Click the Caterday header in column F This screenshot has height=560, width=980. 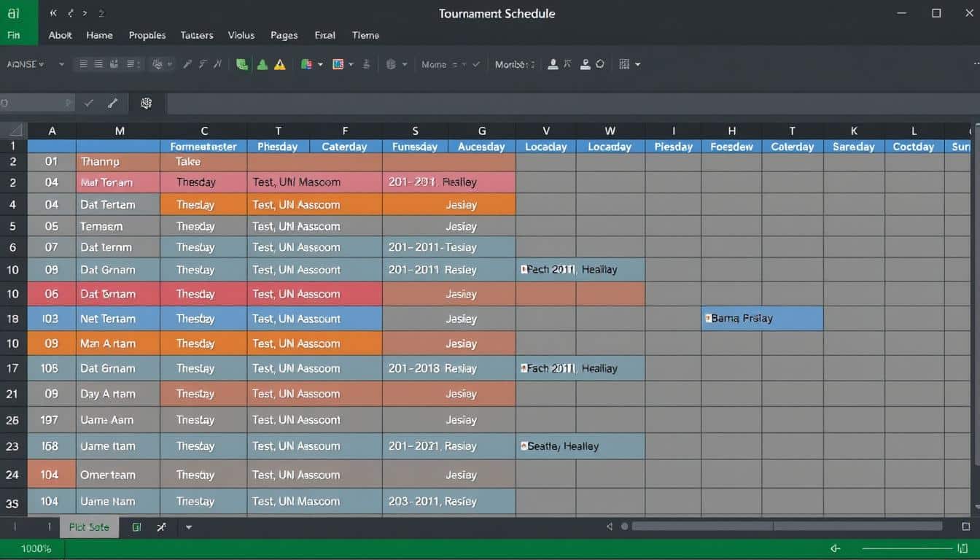click(x=344, y=147)
